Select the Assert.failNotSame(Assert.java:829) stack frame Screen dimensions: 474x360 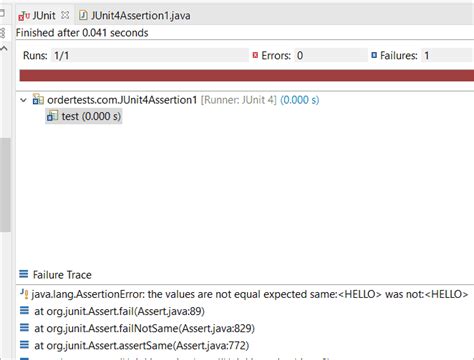pyautogui.click(x=144, y=329)
